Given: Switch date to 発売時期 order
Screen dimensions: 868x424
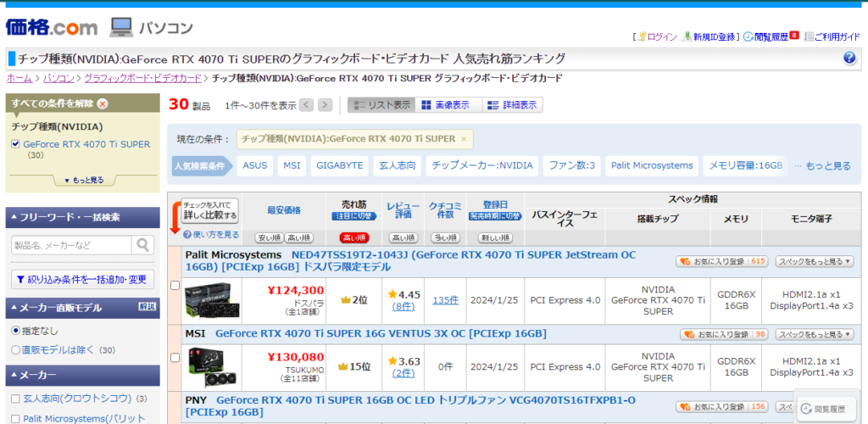Looking at the screenshot, I should point(495,216).
